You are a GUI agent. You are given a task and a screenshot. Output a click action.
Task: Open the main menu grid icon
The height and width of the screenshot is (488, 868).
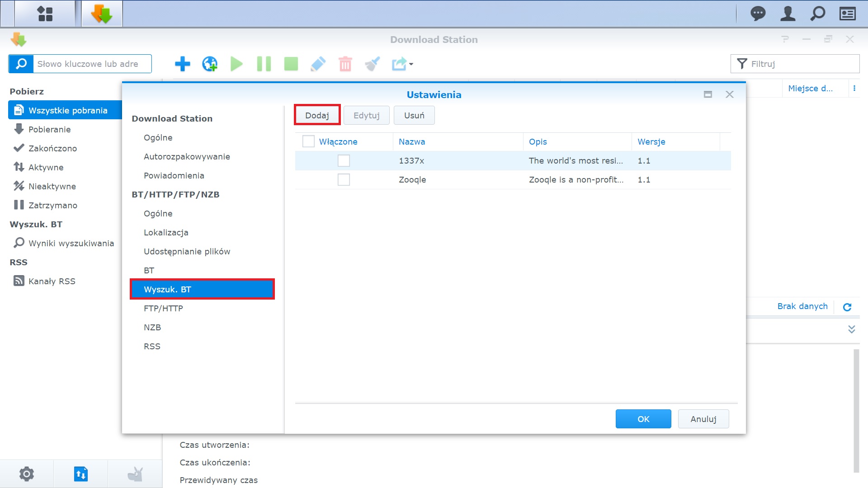(x=45, y=14)
